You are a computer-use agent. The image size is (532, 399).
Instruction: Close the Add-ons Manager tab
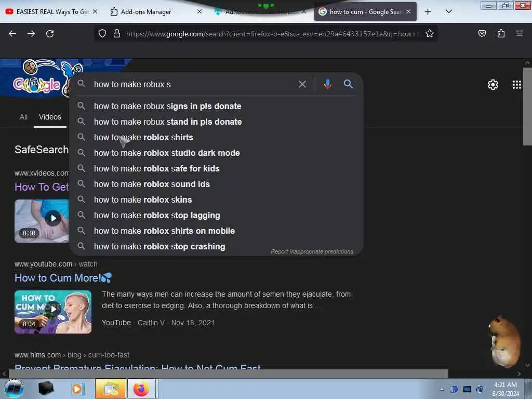click(x=199, y=11)
